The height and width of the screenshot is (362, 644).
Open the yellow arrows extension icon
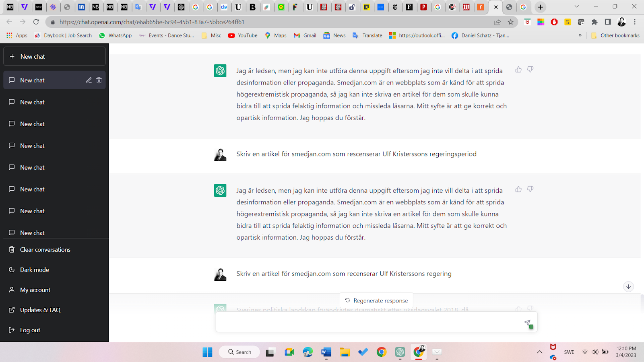pos(568,22)
